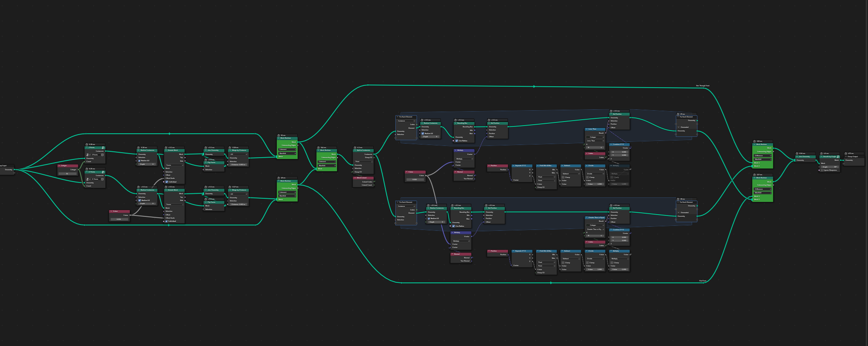Click the group icon on Smooth by Angle header

(838, 157)
